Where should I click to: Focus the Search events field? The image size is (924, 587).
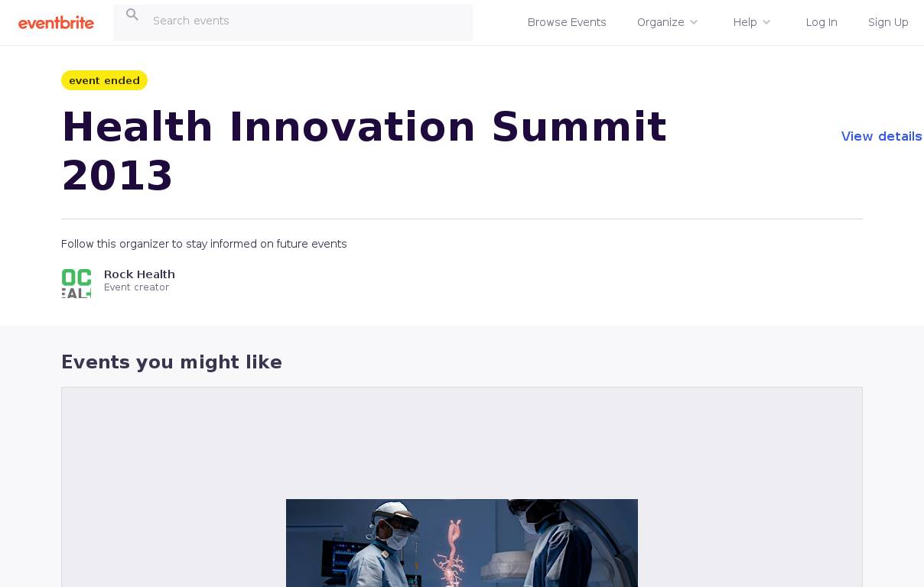306,21
